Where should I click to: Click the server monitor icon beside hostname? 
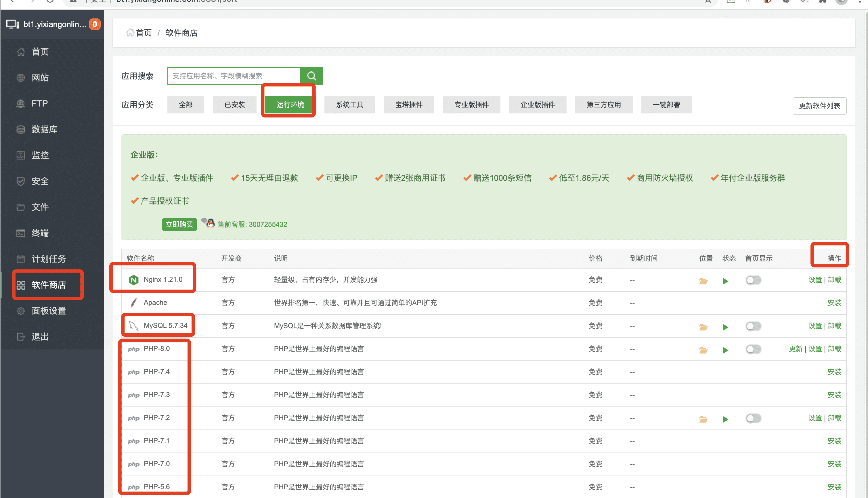[x=13, y=24]
